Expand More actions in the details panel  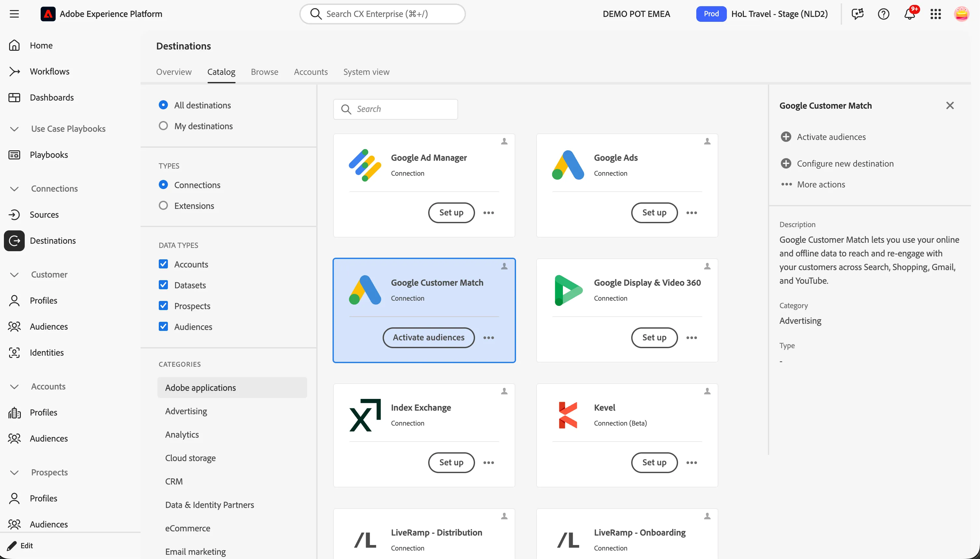click(813, 184)
